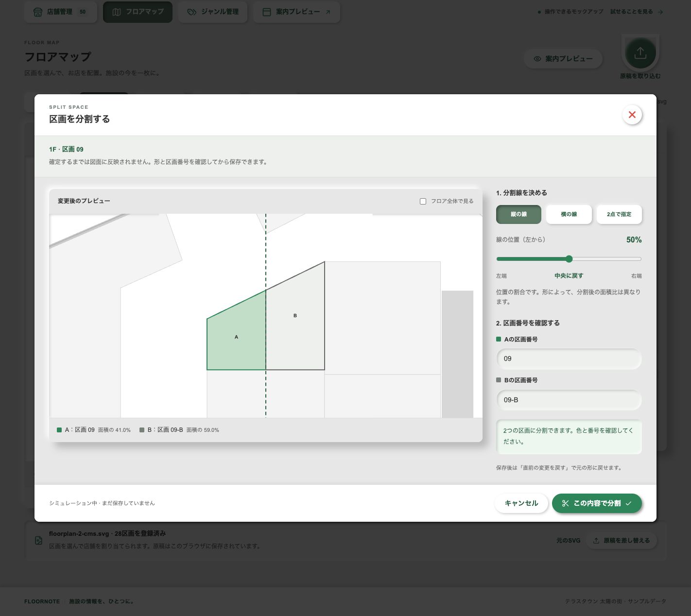Click the file icon beside floorplan-2-cms.svg
The image size is (691, 616).
pos(38,540)
